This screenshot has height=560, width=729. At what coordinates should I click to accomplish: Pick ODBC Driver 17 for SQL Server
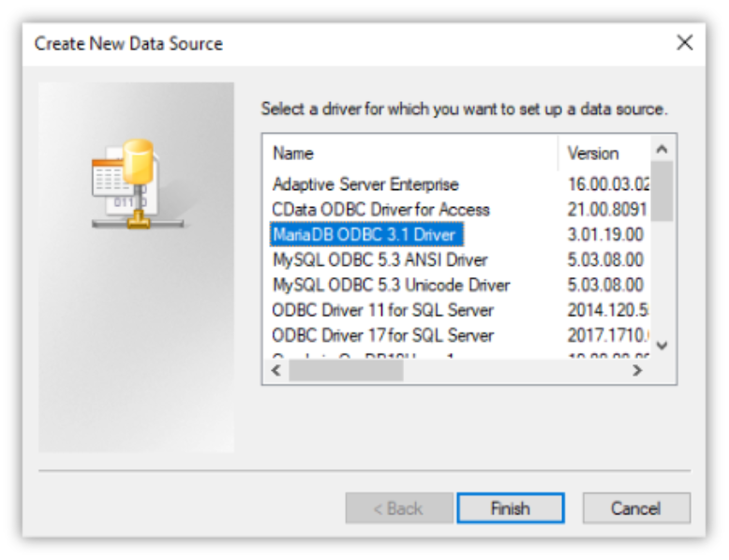tap(382, 335)
